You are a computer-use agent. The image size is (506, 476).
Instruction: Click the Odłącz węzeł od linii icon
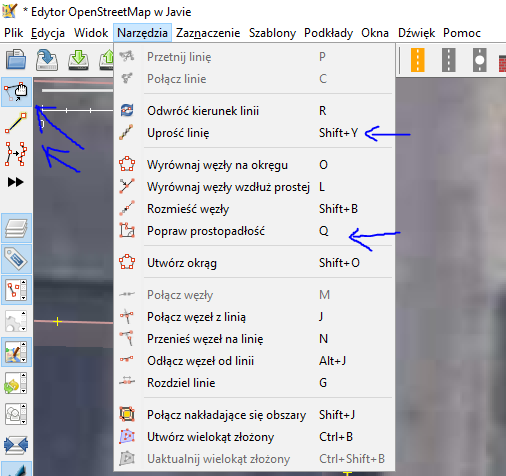[x=126, y=359]
